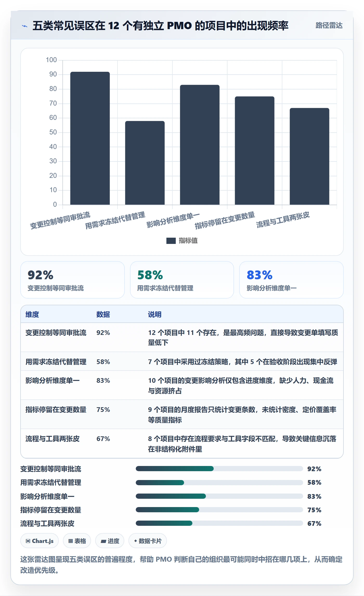364x596 pixels.
Task: Click the 58% progress bar
Action: [219, 483]
